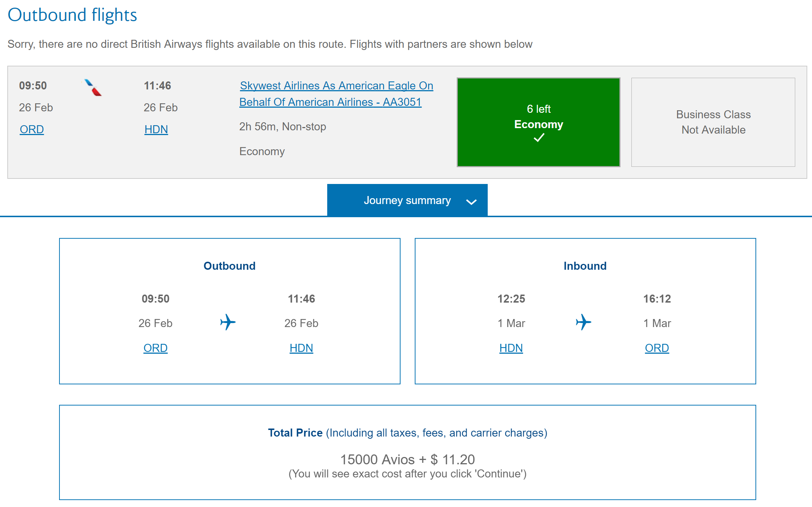Click the American Airlines tail logo icon

click(93, 88)
